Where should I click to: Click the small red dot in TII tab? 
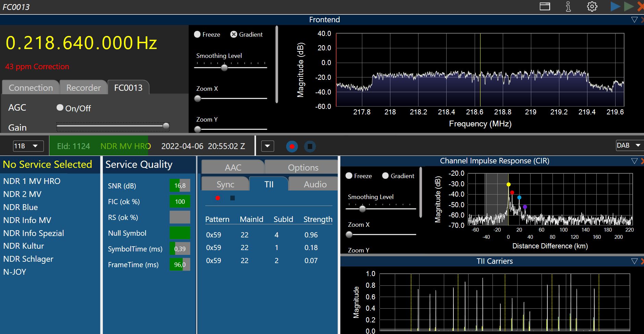[218, 198]
